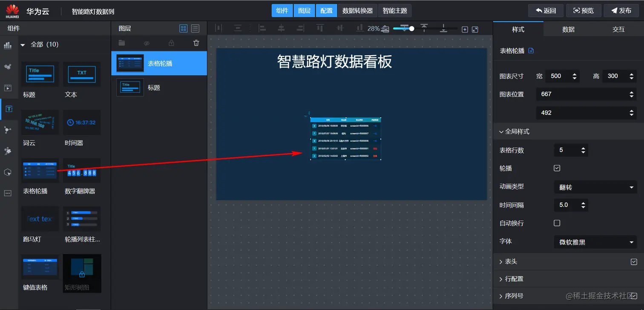
Task: Click the fit canvas fullscreen icon
Action: tap(475, 29)
